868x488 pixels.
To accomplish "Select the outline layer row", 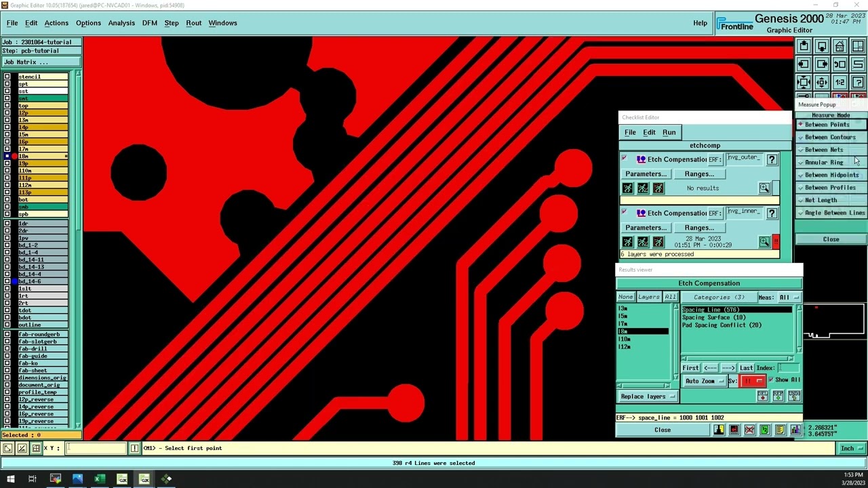I will tap(43, 325).
